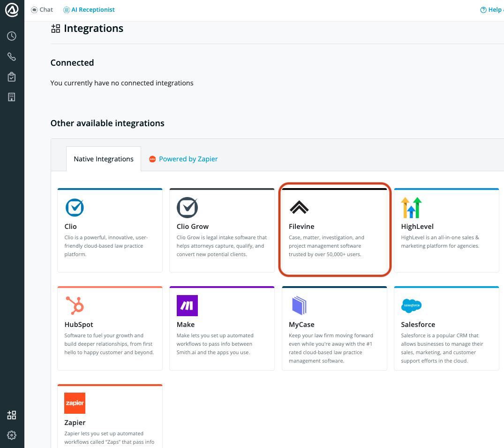Click the Clio description text

[106, 246]
